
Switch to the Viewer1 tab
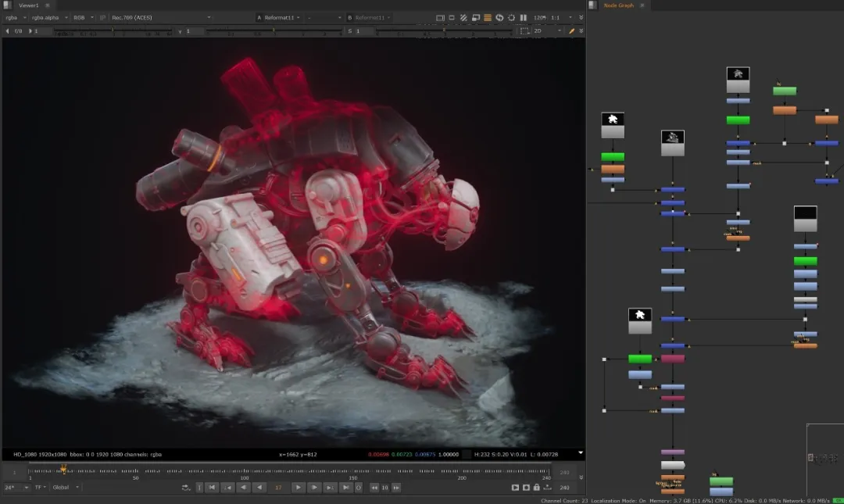click(29, 5)
